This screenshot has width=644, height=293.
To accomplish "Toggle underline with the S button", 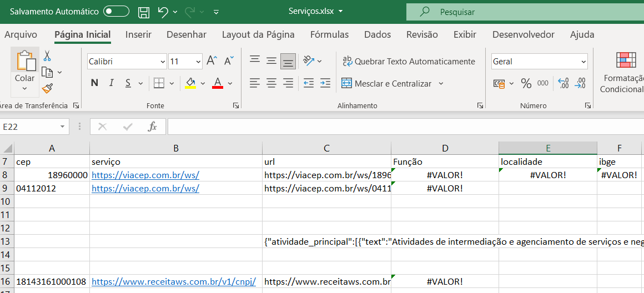I will pyautogui.click(x=128, y=83).
